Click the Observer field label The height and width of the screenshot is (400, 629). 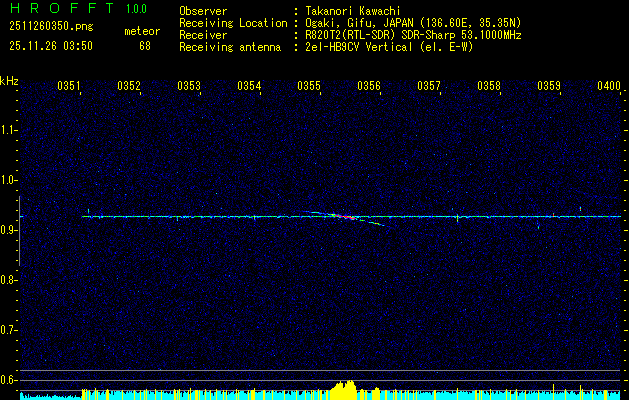203,11
